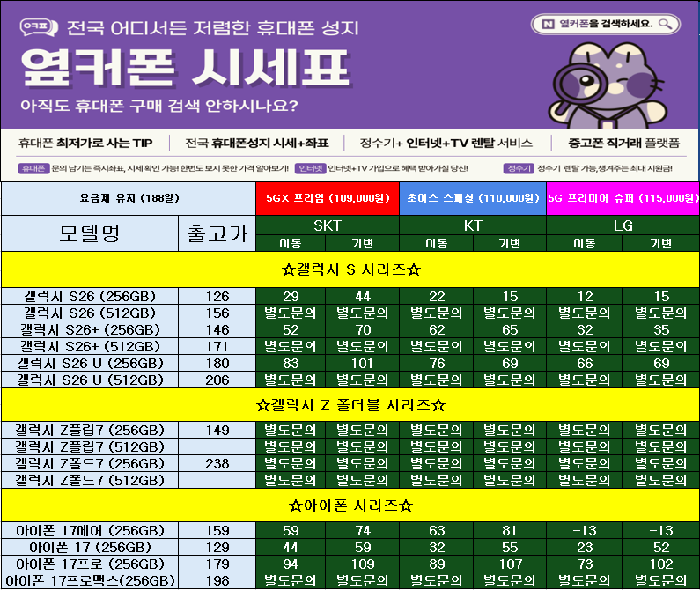This screenshot has width=700, height=590.
Task: Select the 갤럭시 Z폴드7 (256GB) model row
Action: click(x=90, y=463)
